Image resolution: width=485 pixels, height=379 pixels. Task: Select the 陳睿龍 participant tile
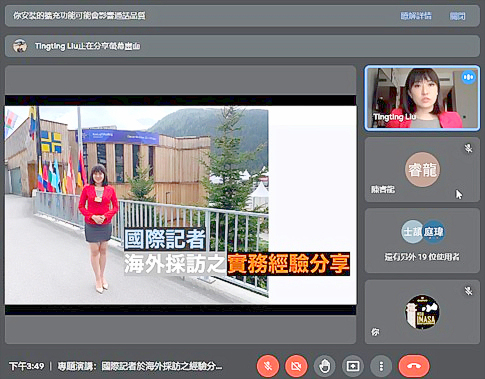pyautogui.click(x=422, y=169)
